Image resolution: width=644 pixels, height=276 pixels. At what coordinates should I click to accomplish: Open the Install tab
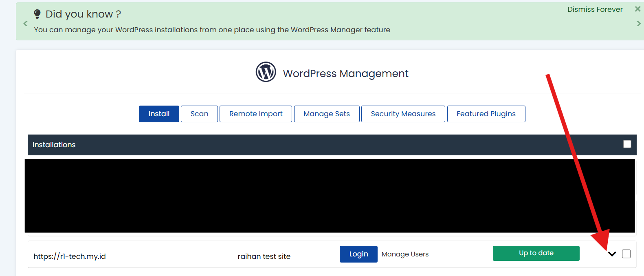click(159, 114)
